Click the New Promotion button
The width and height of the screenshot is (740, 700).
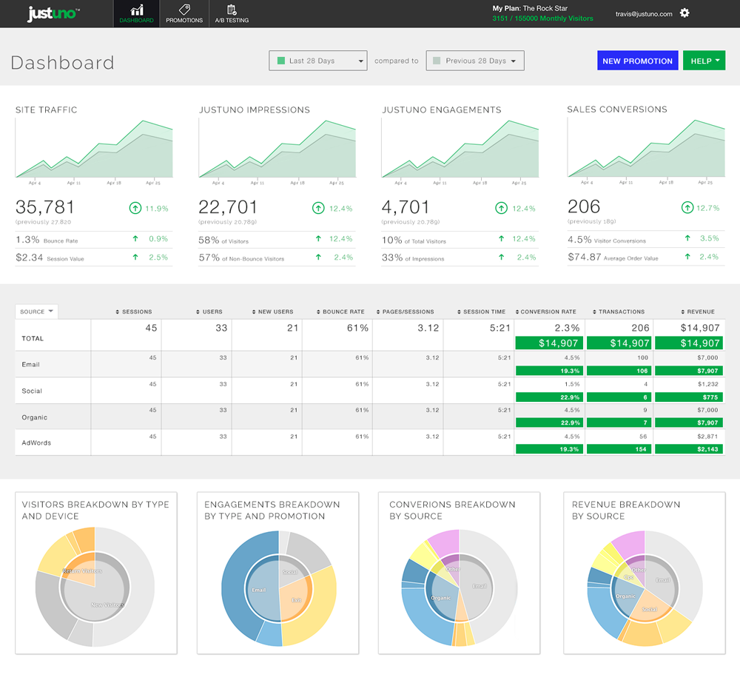point(637,60)
